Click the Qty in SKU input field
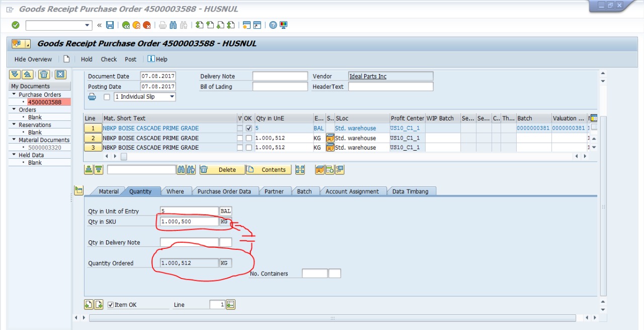The width and height of the screenshot is (644, 330). [x=189, y=222]
